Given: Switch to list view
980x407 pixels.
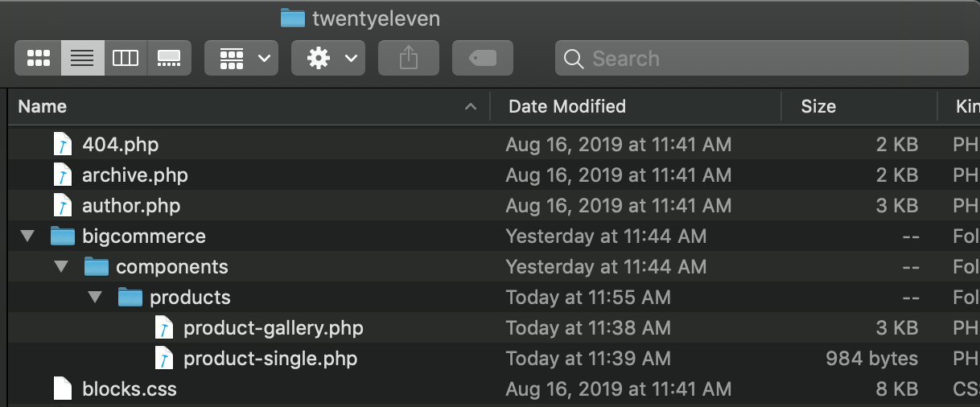Looking at the screenshot, I should click(x=82, y=58).
